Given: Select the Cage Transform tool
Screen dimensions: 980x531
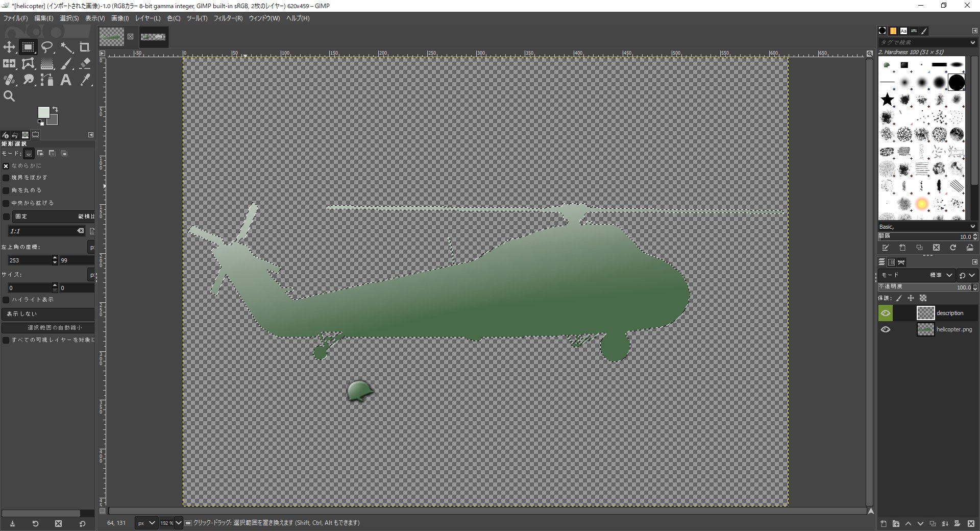Looking at the screenshot, I should pyautogui.click(x=28, y=64).
